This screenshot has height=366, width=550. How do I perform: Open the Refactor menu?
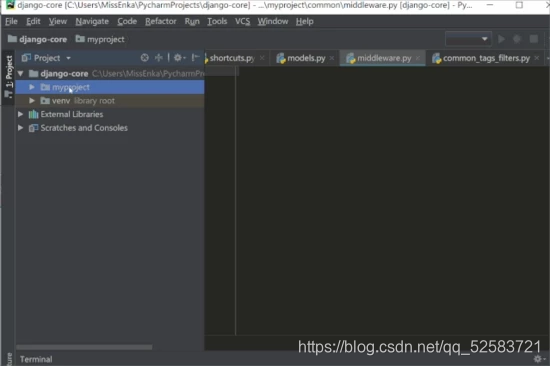pos(161,21)
